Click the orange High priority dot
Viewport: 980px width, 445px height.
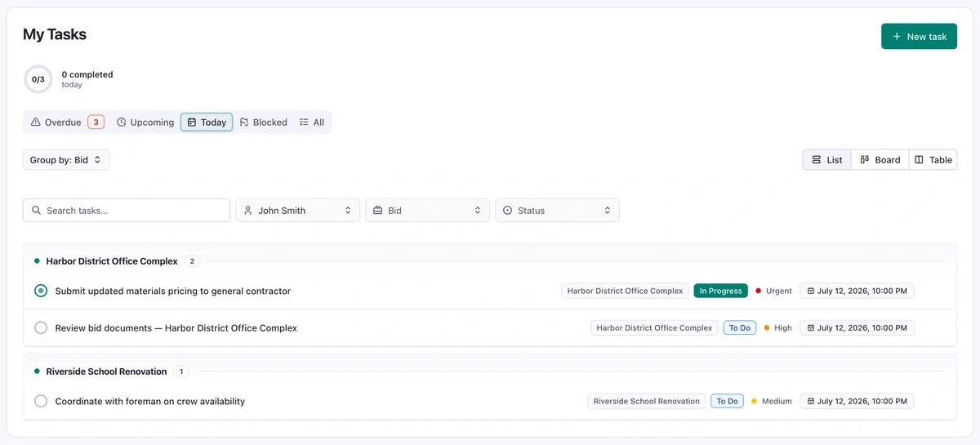tap(767, 328)
